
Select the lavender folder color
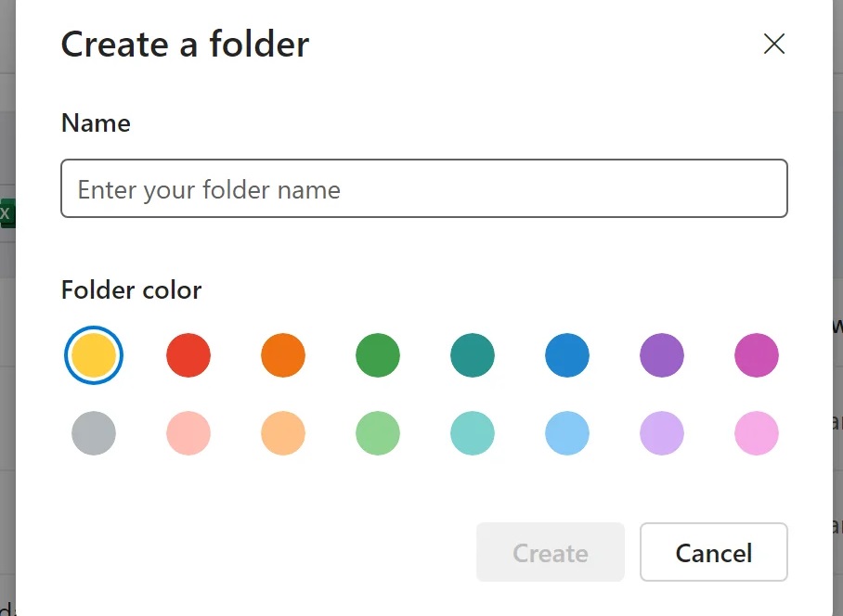[662, 433]
